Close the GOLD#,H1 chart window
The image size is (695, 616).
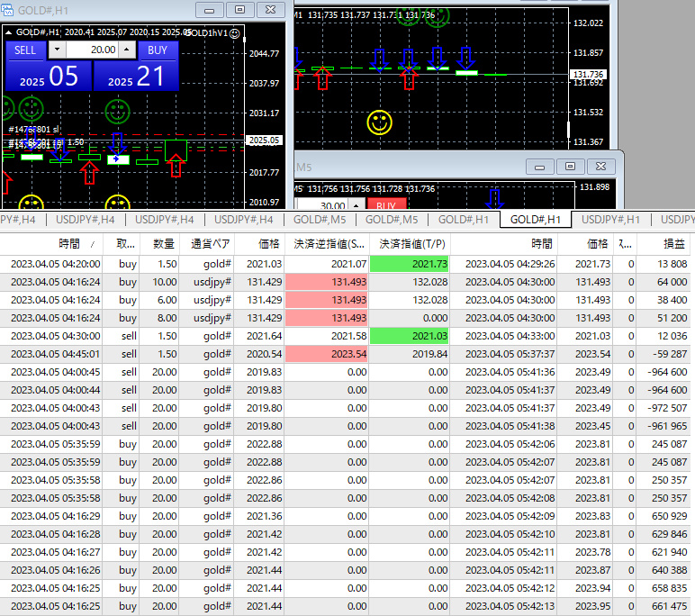click(x=270, y=10)
